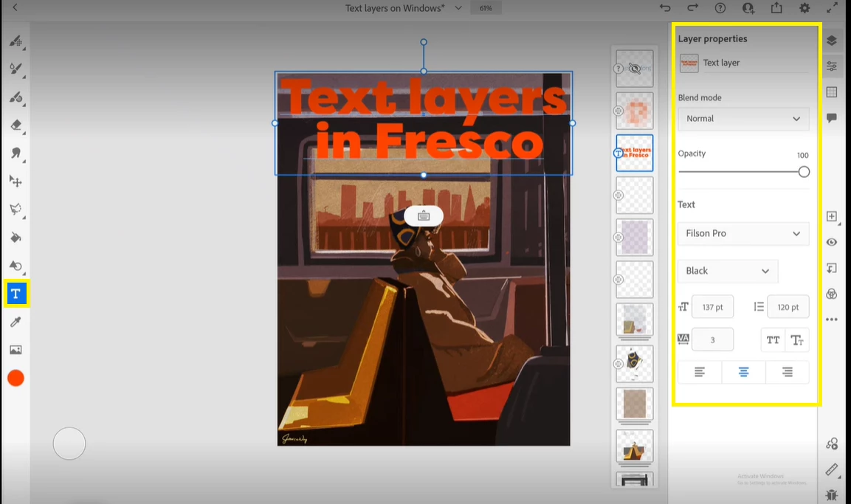Click the Text layer preview thumbnail in properties
The image size is (851, 504).
click(x=689, y=63)
